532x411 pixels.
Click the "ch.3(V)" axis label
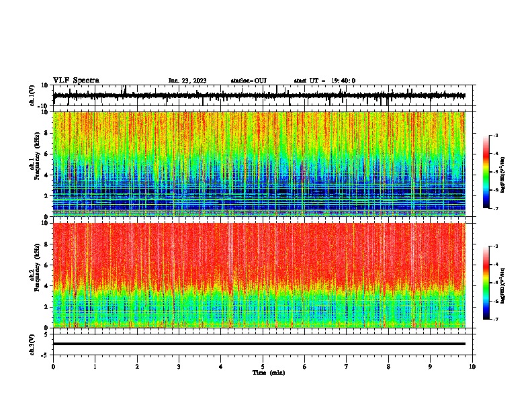pyautogui.click(x=32, y=345)
